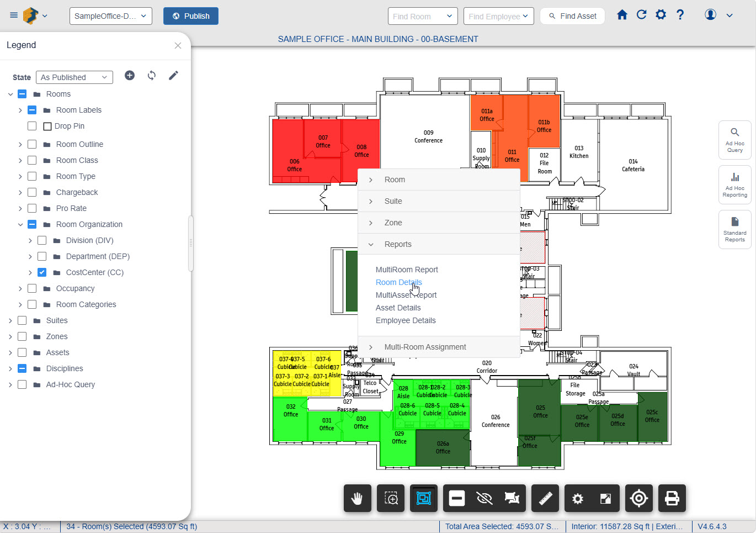Expand the Occupancy tree node
Image resolution: width=756 pixels, height=533 pixels.
[20, 288]
